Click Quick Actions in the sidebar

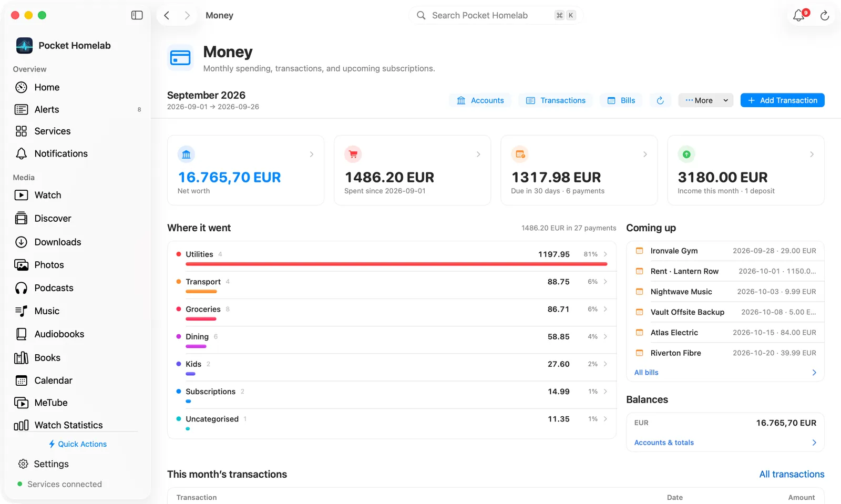click(x=77, y=444)
